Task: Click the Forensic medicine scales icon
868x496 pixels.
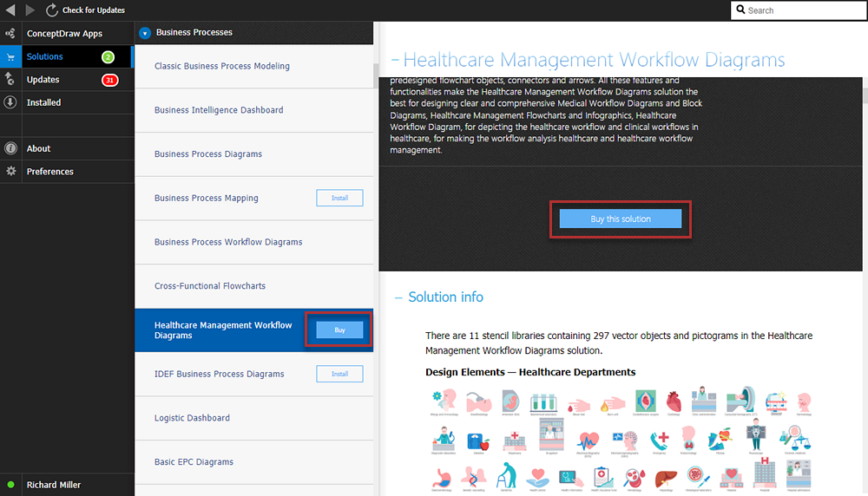Action: click(x=795, y=439)
